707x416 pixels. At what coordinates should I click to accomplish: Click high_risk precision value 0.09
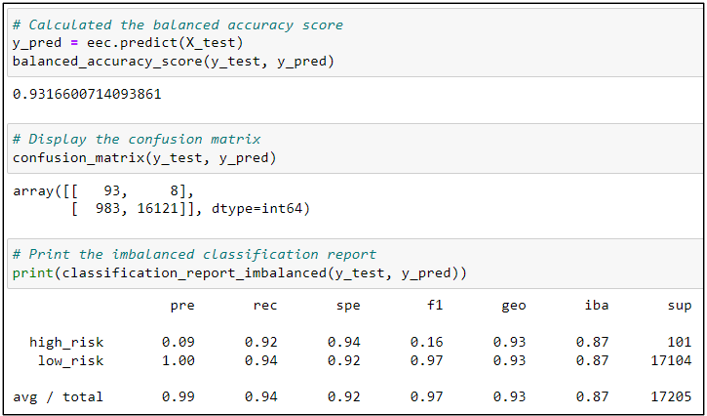(x=179, y=343)
